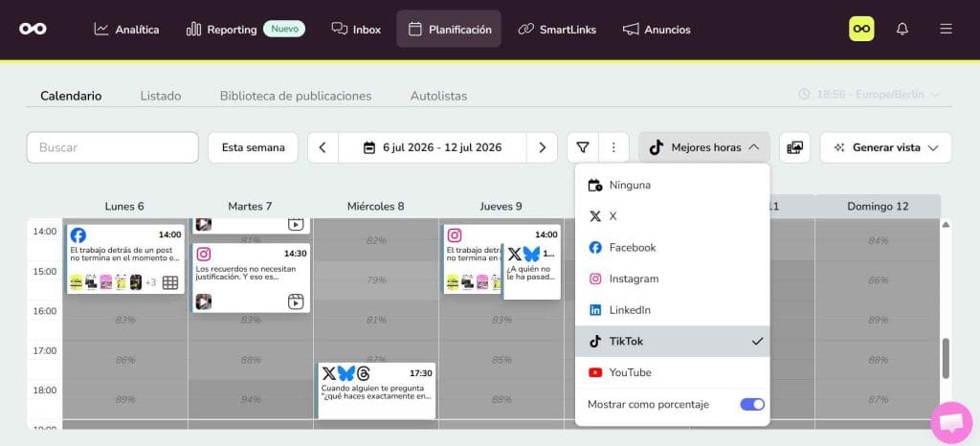Select the Jueves 9 column header

click(x=501, y=206)
